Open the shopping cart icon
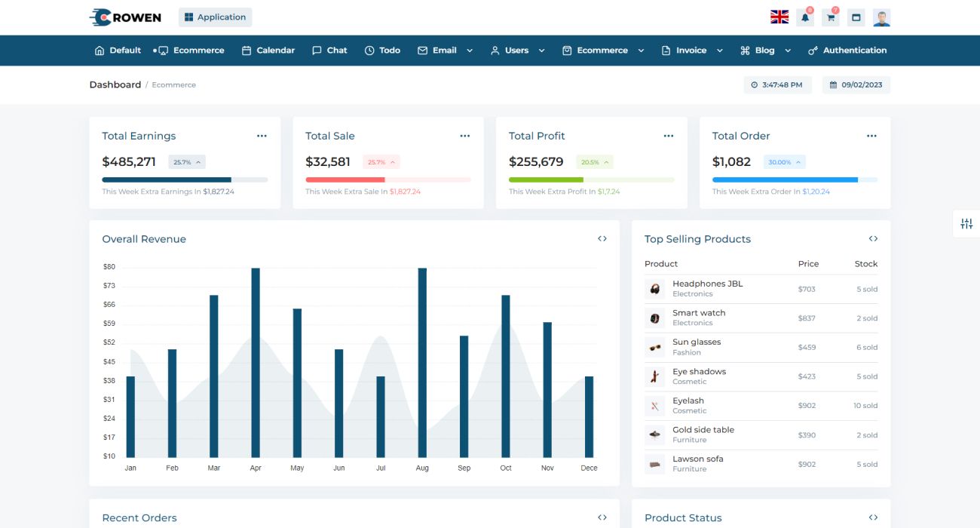 click(x=831, y=17)
